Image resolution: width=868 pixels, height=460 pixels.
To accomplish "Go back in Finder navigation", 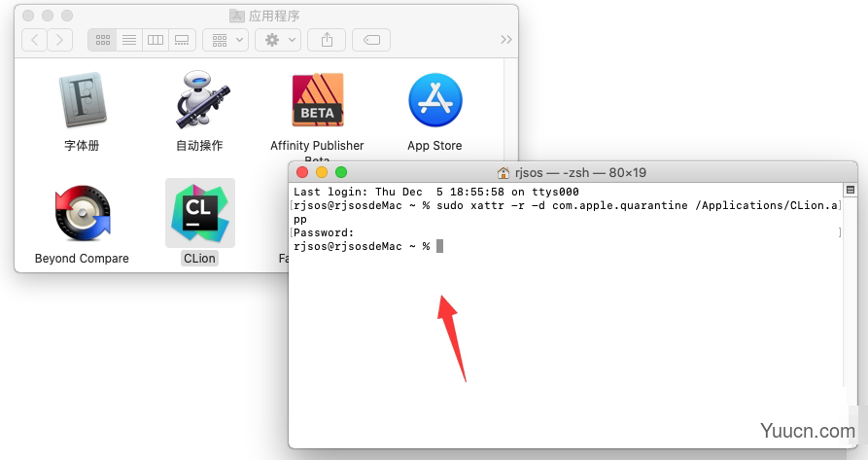I will [x=35, y=40].
